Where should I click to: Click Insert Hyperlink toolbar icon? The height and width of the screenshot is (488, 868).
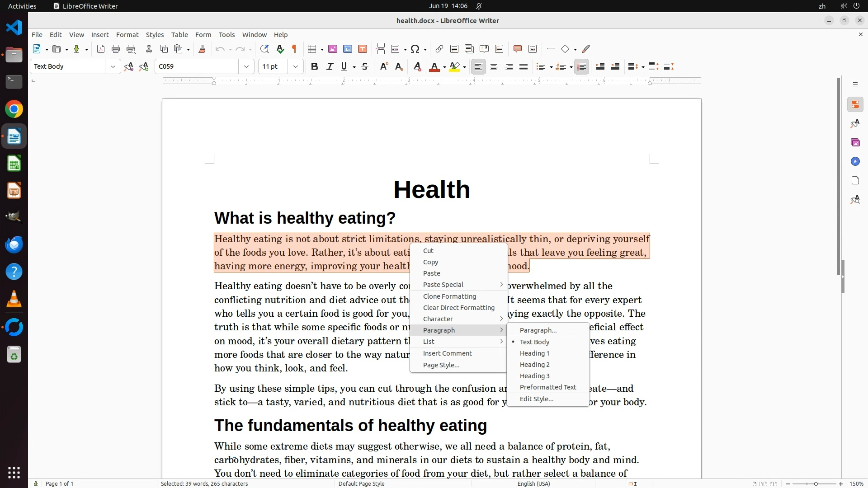(439, 49)
